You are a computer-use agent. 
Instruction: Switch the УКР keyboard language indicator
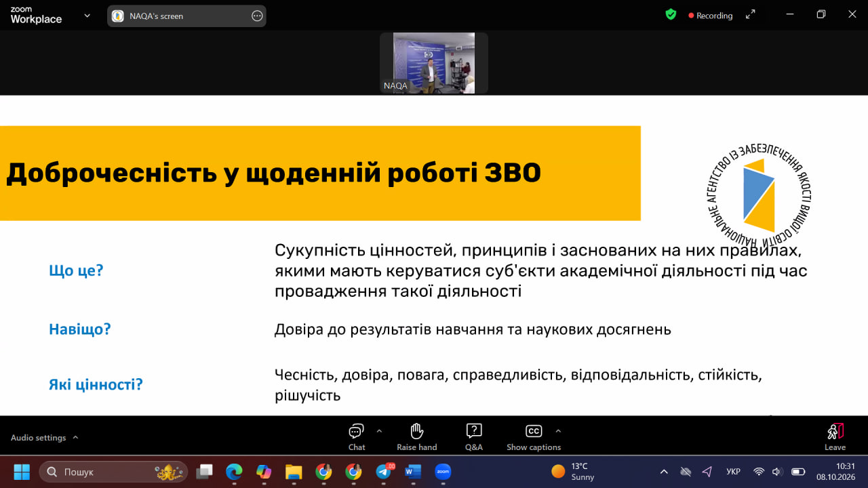[x=733, y=471]
